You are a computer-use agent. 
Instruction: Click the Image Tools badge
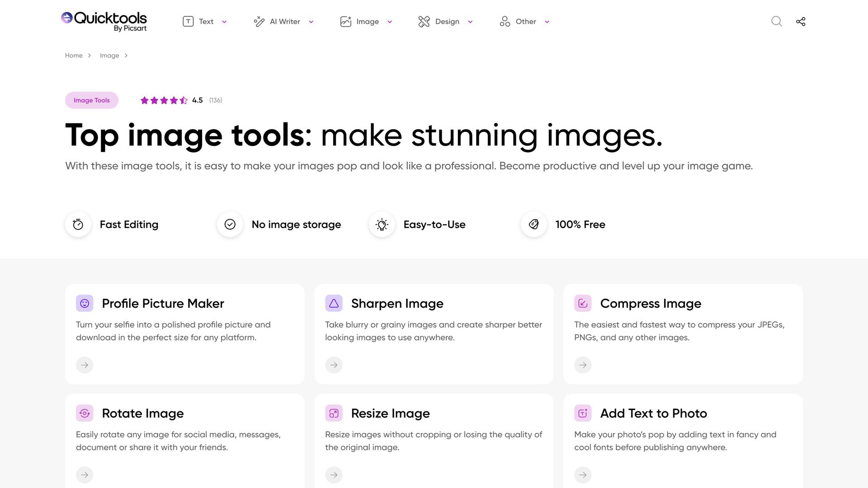click(x=91, y=100)
